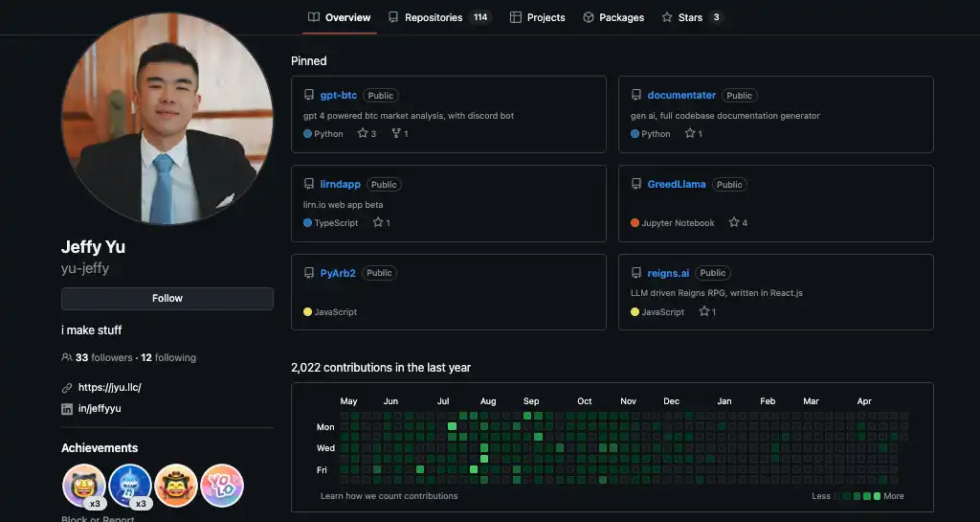This screenshot has height=522, width=980.
Task: Click the fork icon on gpt-btc card
Action: tap(396, 134)
